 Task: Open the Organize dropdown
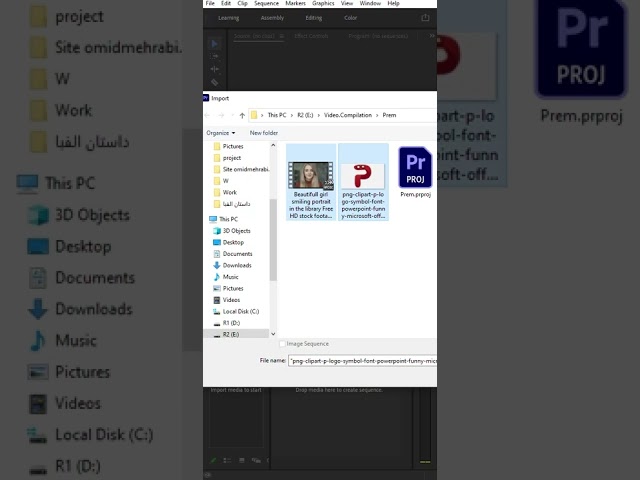point(221,133)
